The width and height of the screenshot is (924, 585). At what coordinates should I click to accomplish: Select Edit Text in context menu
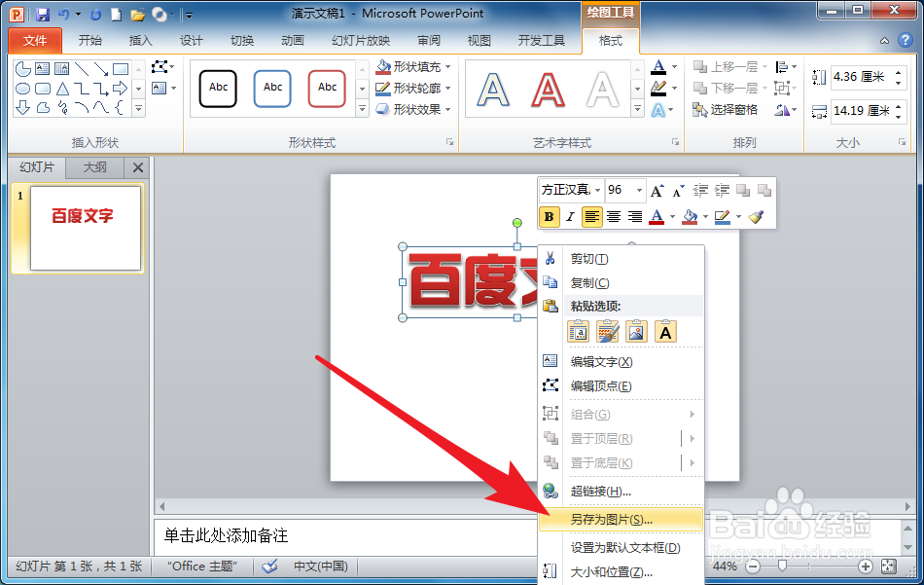click(x=622, y=361)
